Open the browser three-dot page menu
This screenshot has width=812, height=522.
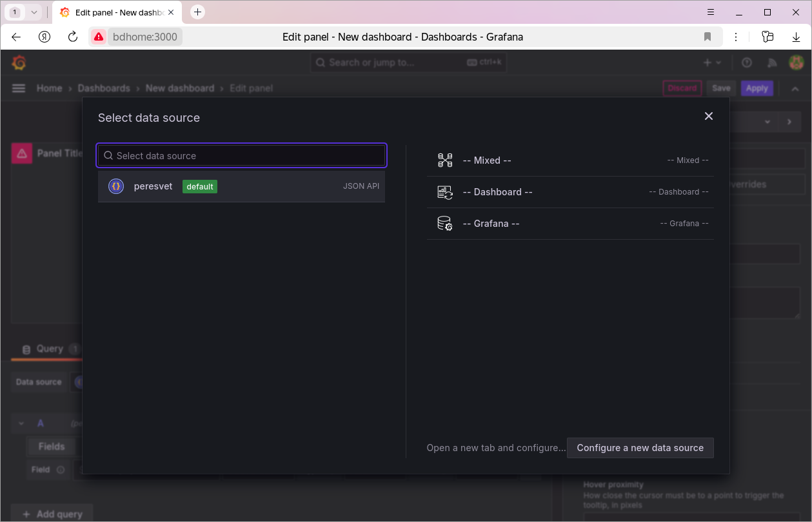click(736, 37)
